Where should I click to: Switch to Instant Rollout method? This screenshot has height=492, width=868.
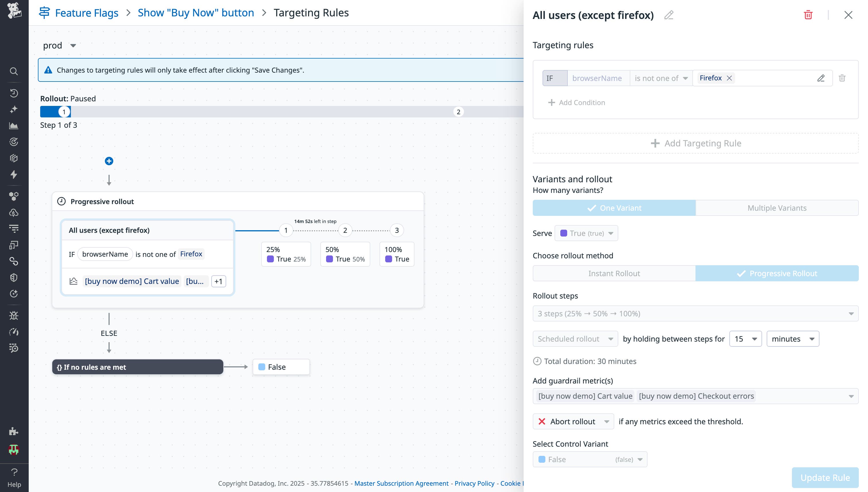(614, 273)
